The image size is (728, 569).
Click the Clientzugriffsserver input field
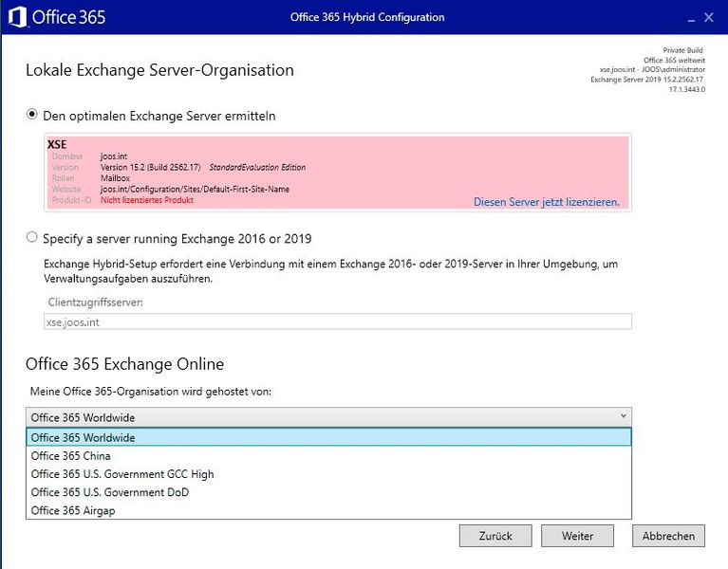[x=338, y=321]
